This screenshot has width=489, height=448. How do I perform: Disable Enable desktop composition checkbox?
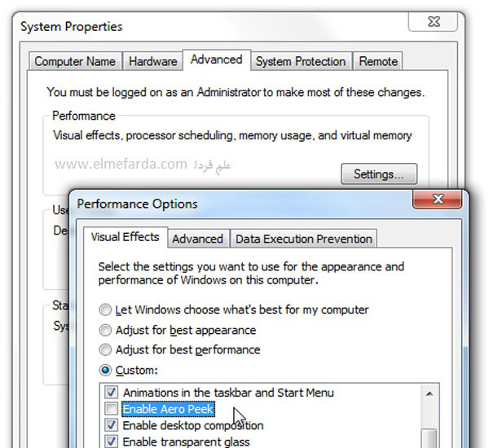112,425
